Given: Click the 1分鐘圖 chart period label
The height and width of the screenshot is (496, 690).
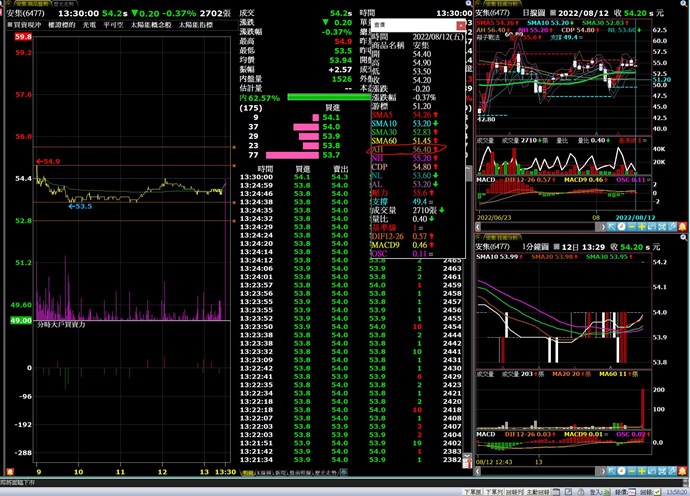Looking at the screenshot, I should tap(537, 246).
